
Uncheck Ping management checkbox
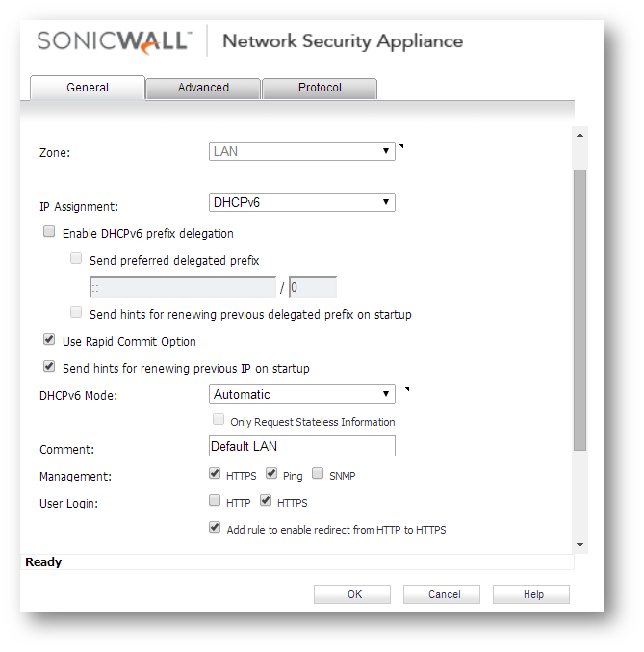tap(271, 473)
